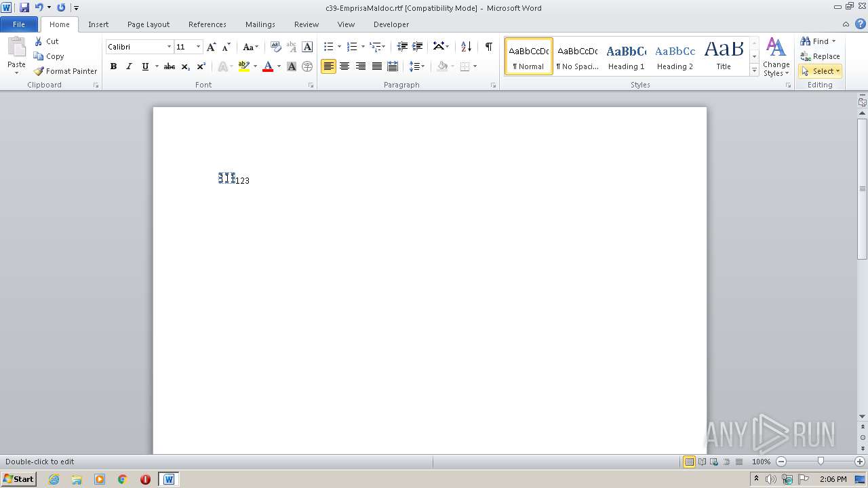Toggle show paragraph marks

(x=488, y=47)
